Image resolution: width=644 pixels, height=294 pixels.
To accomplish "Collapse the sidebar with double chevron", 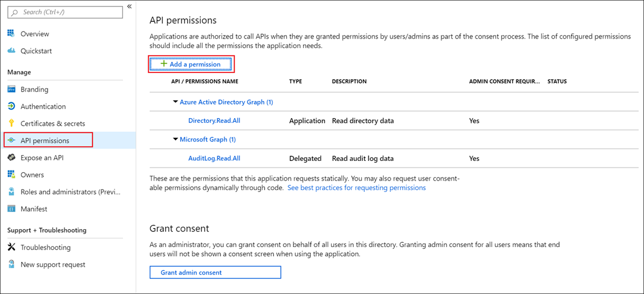I will pos(130,7).
